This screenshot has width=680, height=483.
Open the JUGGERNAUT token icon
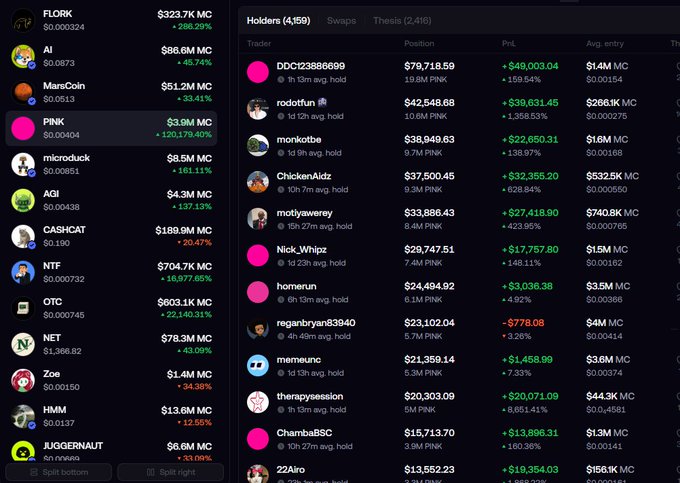[23, 451]
